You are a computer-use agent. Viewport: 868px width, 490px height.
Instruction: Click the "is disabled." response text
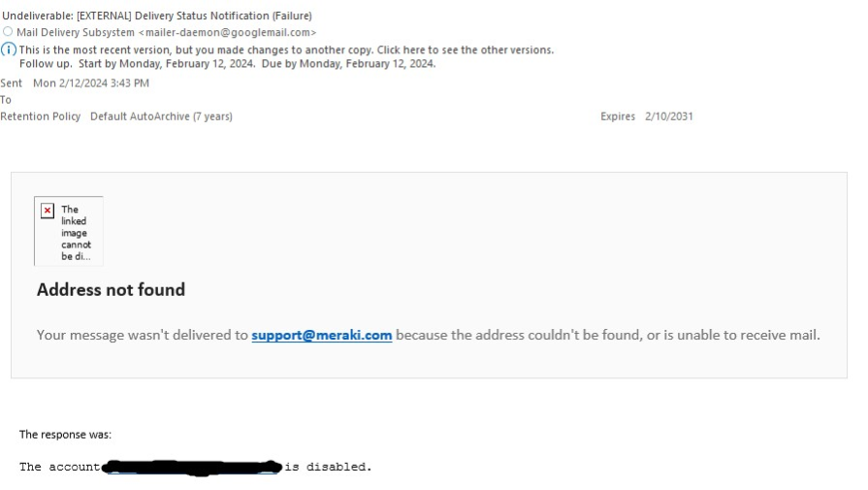tap(328, 467)
